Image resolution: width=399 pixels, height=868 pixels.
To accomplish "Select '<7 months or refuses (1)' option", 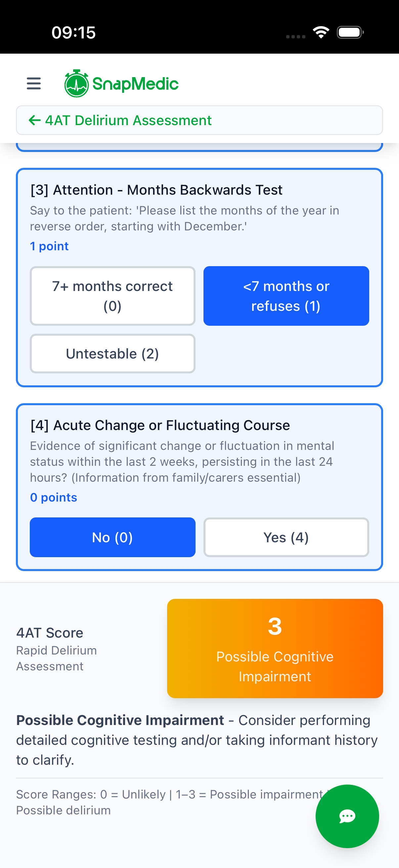I will (286, 296).
